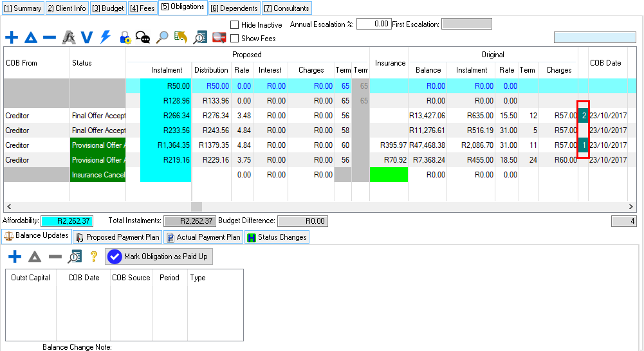Click the blue V icon in toolbar
The image size is (644, 351).
[x=87, y=38]
